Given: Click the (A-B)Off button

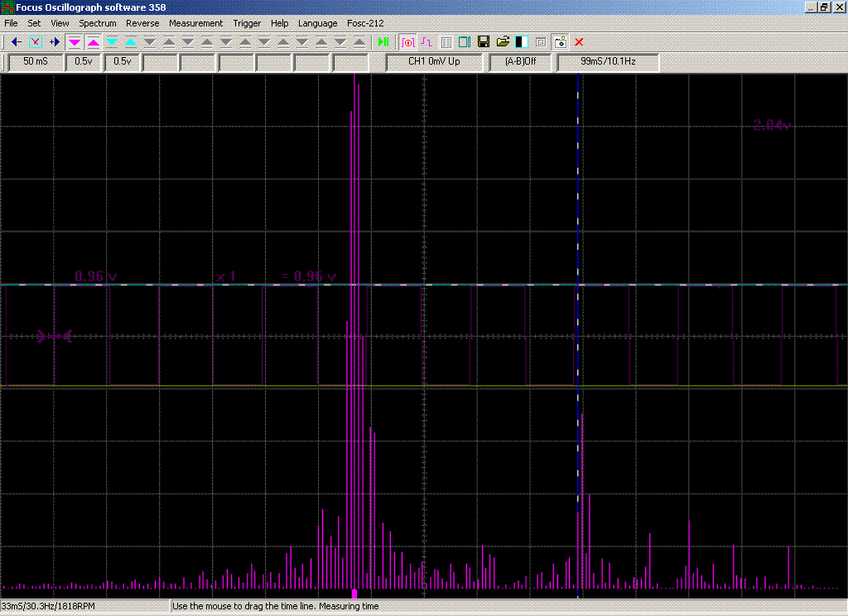Looking at the screenshot, I should click(x=521, y=61).
